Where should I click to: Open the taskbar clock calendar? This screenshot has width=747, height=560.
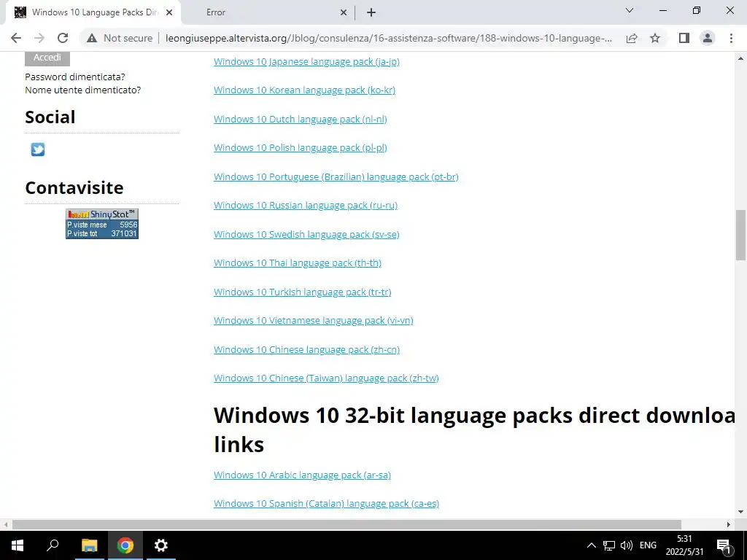[x=684, y=545]
